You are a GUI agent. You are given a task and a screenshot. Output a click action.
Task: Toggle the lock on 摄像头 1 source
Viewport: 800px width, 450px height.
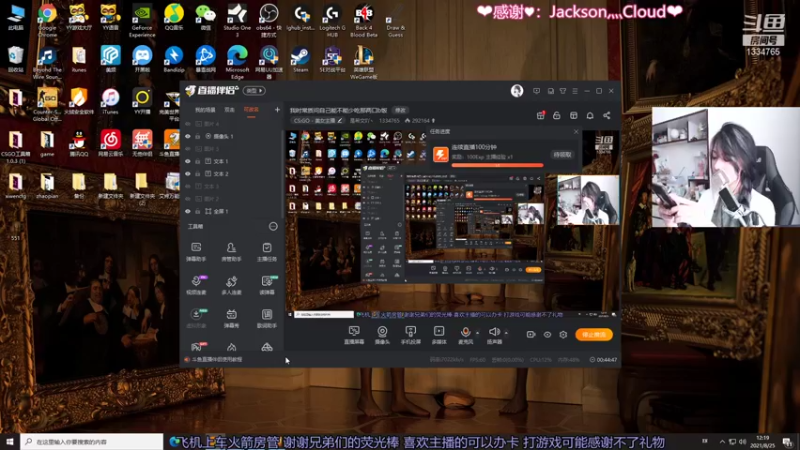pyautogui.click(x=197, y=136)
